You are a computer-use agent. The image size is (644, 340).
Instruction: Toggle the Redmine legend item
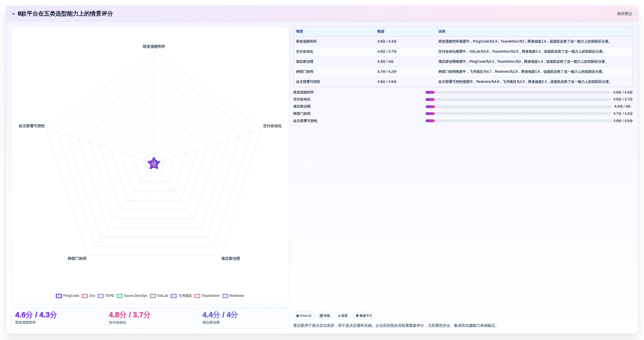tap(233, 296)
